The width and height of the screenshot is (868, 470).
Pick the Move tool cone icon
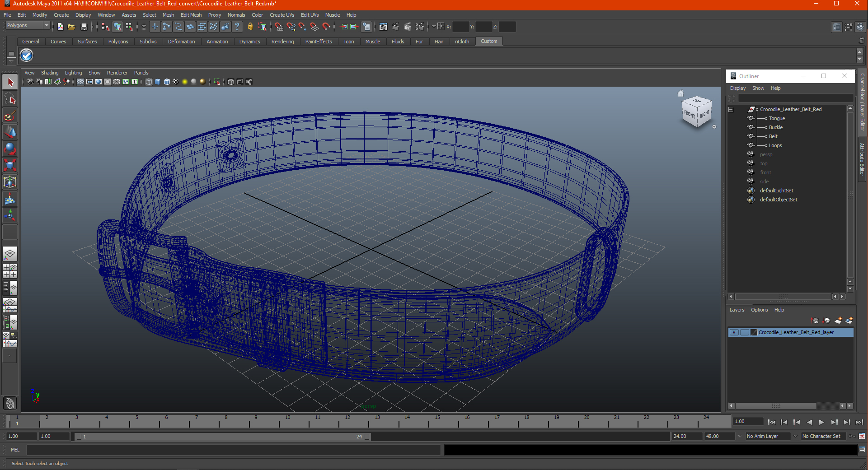click(10, 132)
